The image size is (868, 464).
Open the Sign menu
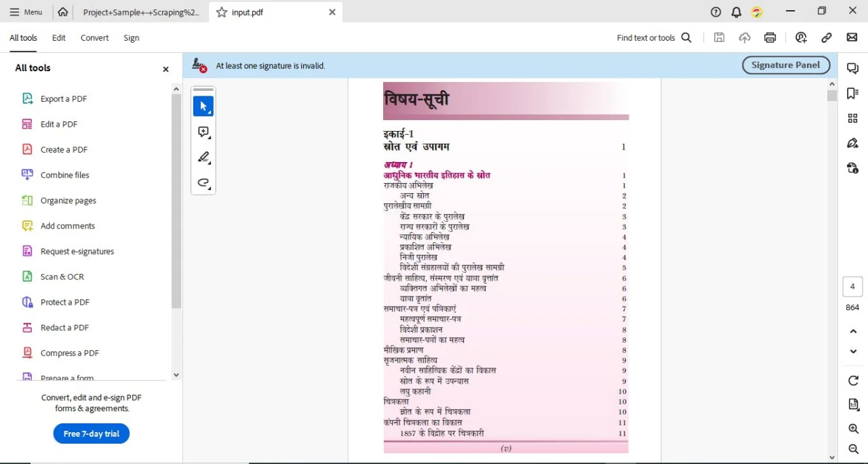(x=132, y=38)
